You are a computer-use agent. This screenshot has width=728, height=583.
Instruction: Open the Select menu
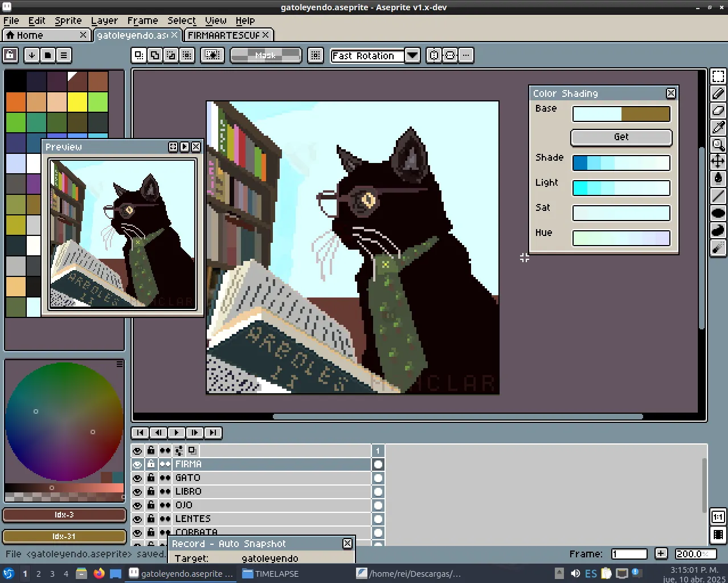[x=182, y=21]
